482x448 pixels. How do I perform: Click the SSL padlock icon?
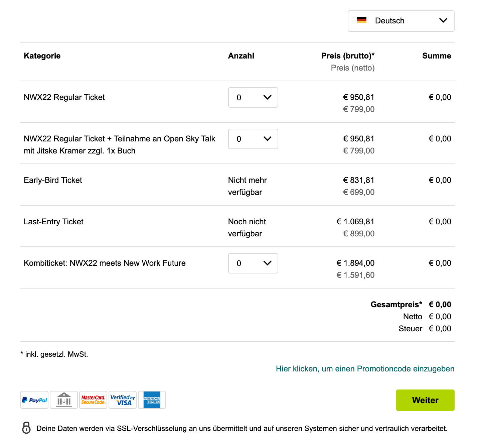click(26, 428)
